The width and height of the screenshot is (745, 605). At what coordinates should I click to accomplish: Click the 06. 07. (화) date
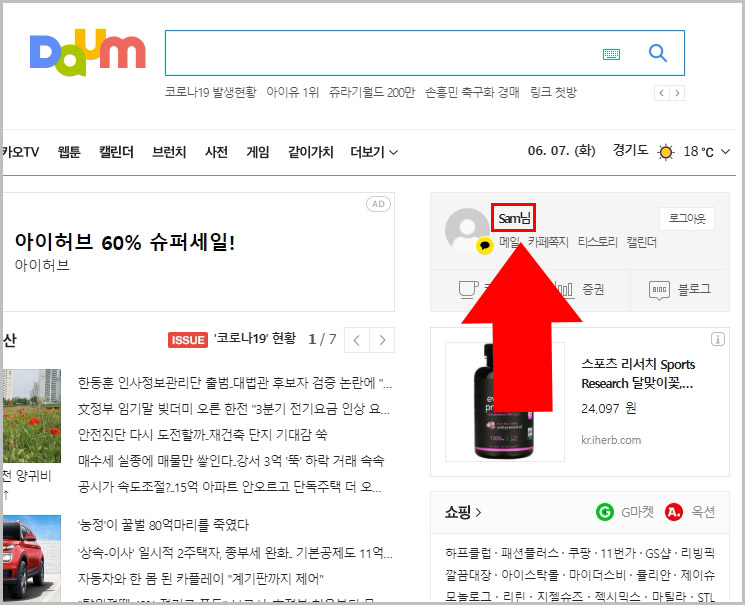[562, 151]
